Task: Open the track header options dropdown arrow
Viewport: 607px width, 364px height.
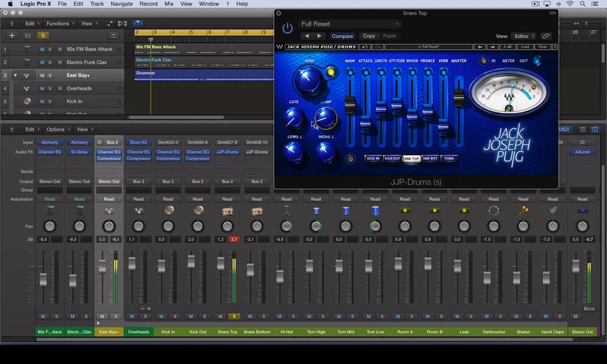Action: (114, 36)
